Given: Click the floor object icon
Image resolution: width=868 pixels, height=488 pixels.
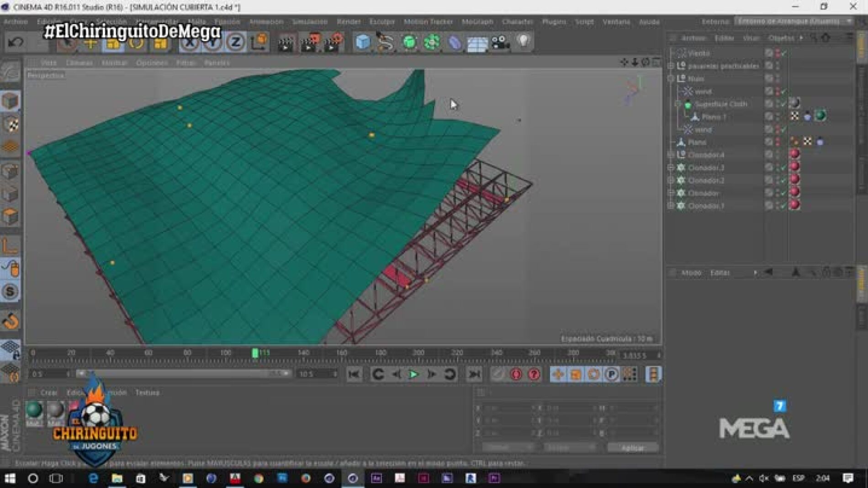Looking at the screenshot, I should [477, 42].
